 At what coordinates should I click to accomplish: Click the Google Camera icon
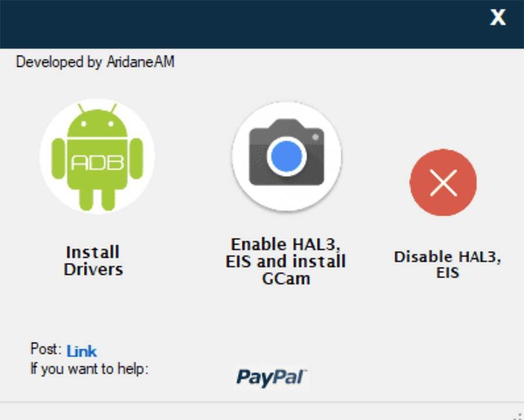(x=286, y=157)
